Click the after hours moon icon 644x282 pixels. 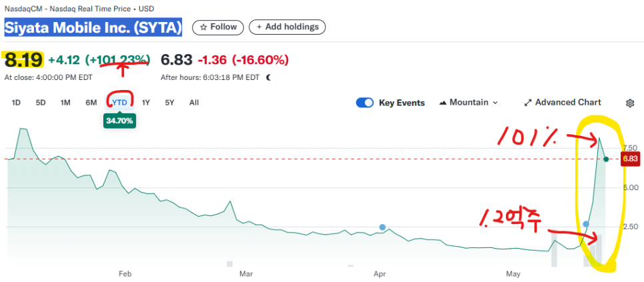click(x=269, y=77)
